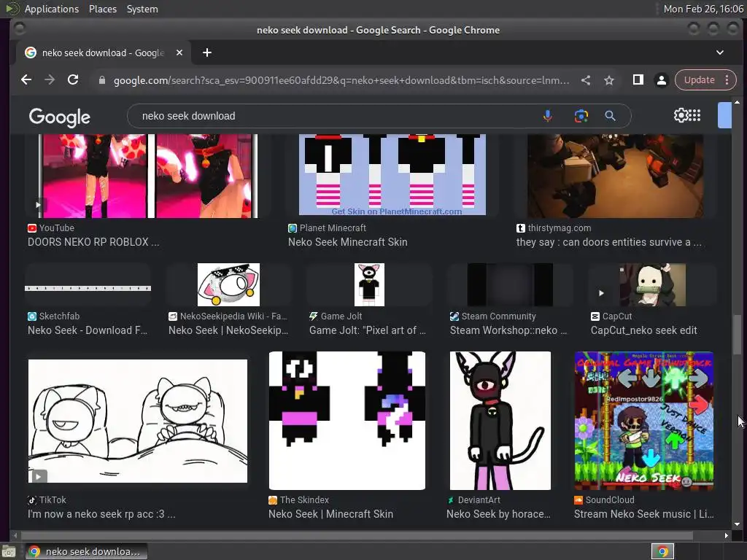
Task: Click 'Neko Seek Minecraft Skin' Planet Minecraft title
Action: coord(348,242)
